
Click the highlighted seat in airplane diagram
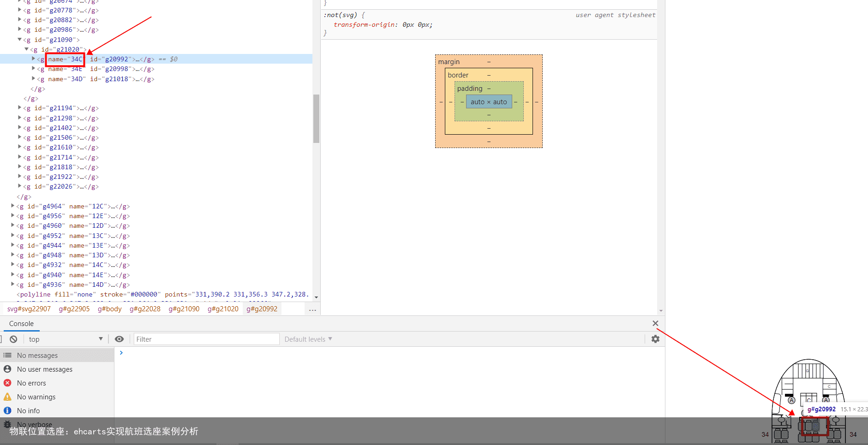point(815,427)
